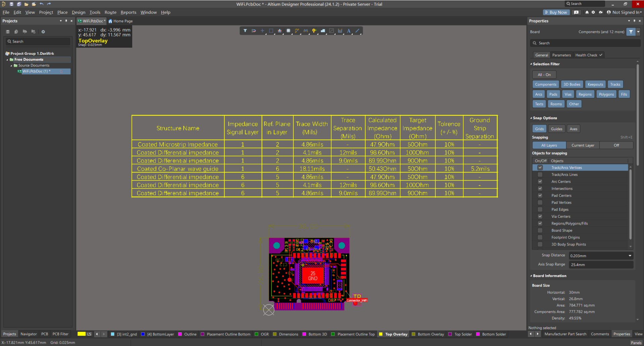Click the Undo arrow in title bar
Screen dimensions: 644x346
coord(42,4)
